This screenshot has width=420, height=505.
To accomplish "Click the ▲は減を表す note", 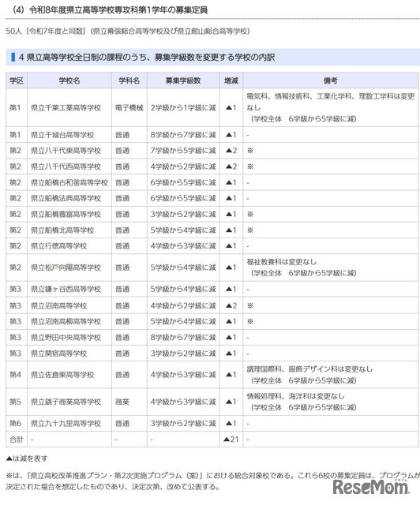I will [27, 458].
